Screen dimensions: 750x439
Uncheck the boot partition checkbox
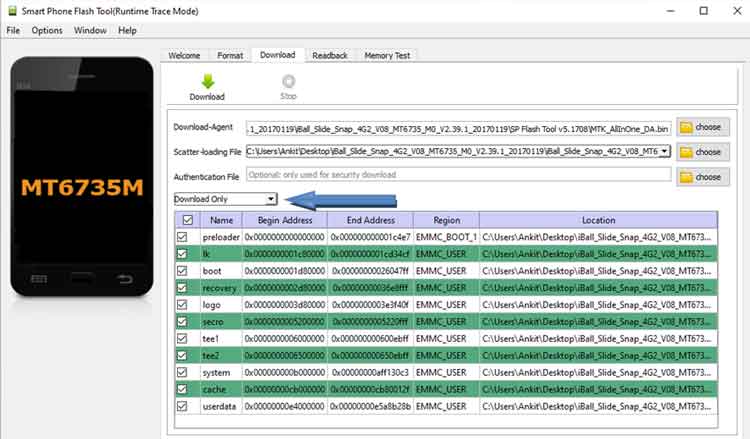(x=182, y=271)
